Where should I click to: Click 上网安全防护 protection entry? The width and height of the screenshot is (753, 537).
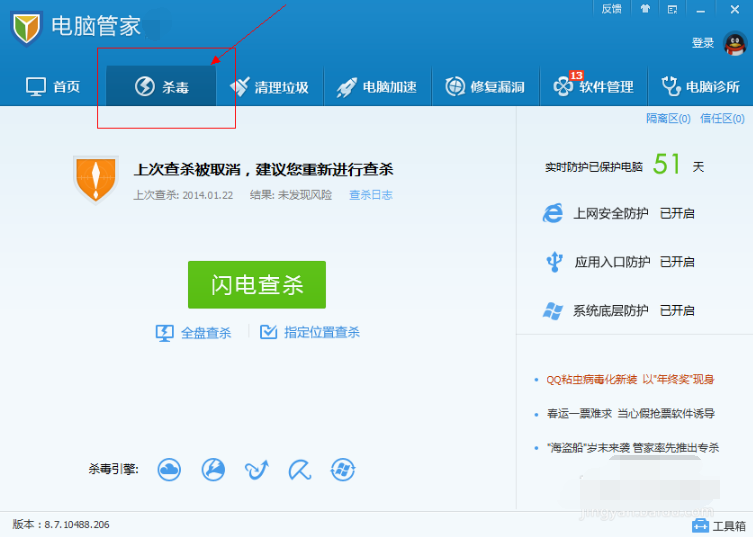click(610, 213)
